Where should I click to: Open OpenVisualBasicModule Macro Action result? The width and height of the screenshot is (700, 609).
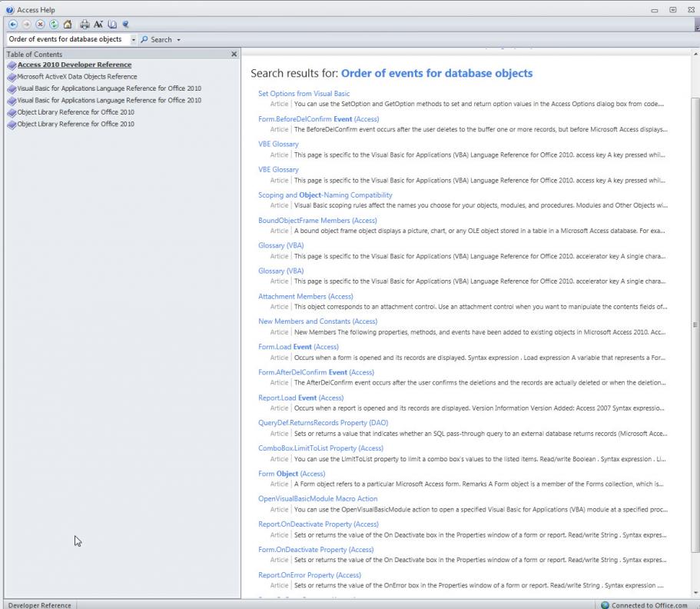coord(318,498)
